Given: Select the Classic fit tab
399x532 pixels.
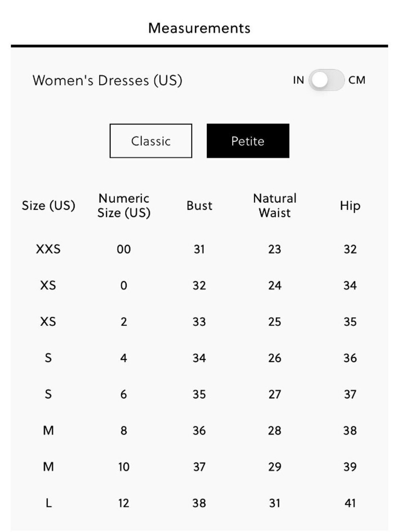Looking at the screenshot, I should coord(151,141).
